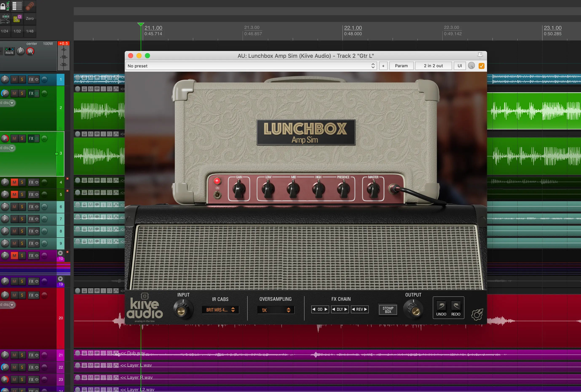Click the 2 in 2 out button
This screenshot has width=581, height=392.
pos(433,66)
